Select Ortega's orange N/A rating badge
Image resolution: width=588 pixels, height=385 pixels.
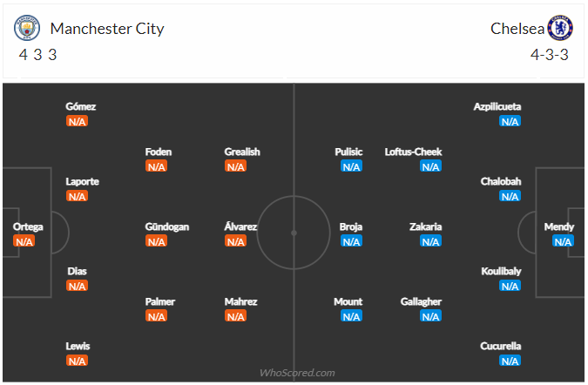tap(24, 241)
